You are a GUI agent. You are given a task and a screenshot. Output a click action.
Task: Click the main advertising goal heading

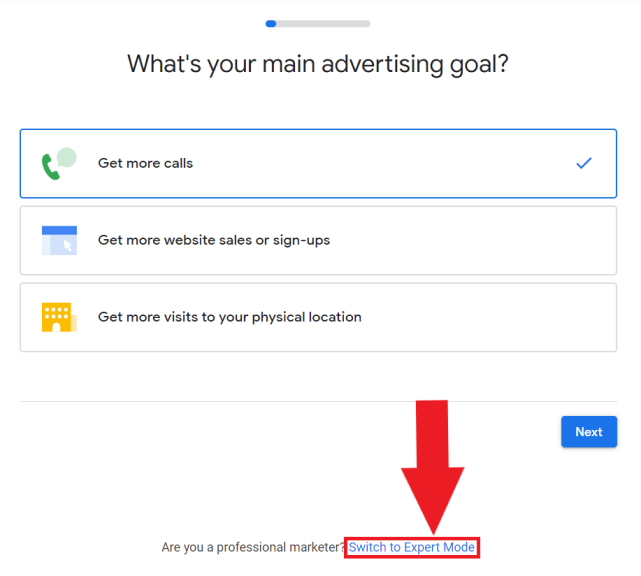click(318, 65)
